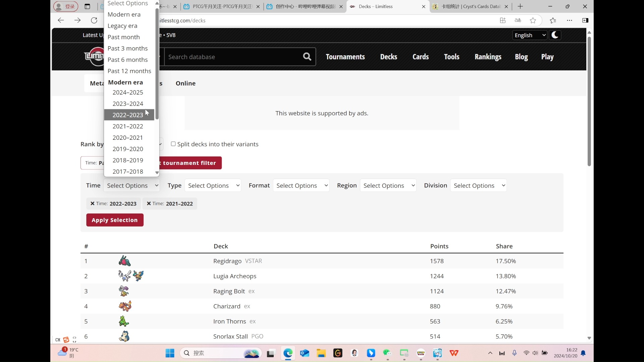Open the Type Select Options dropdown
The image size is (644, 362).
(213, 185)
